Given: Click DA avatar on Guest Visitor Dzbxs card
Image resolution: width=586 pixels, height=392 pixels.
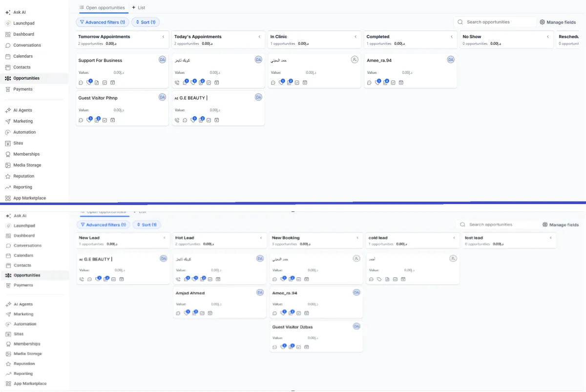Looking at the screenshot, I should (x=356, y=326).
